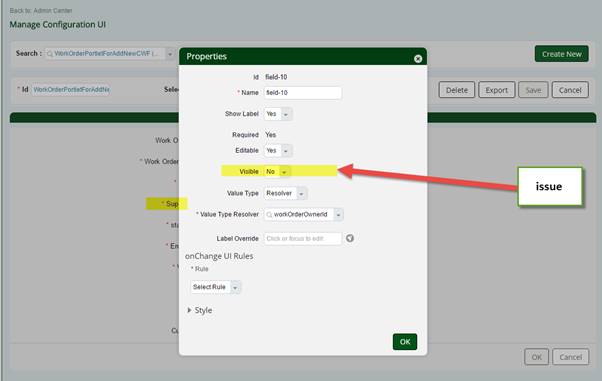Click the Label Override input field
This screenshot has width=602, height=381.
point(303,239)
